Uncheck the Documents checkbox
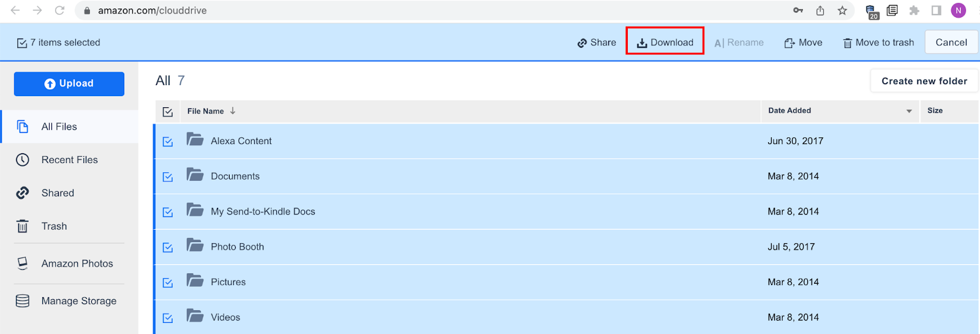This screenshot has width=980, height=334. coord(168,177)
